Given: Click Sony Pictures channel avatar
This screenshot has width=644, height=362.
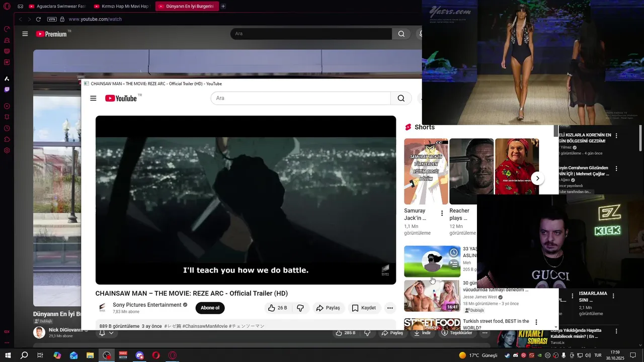Looking at the screenshot, I should point(102,308).
